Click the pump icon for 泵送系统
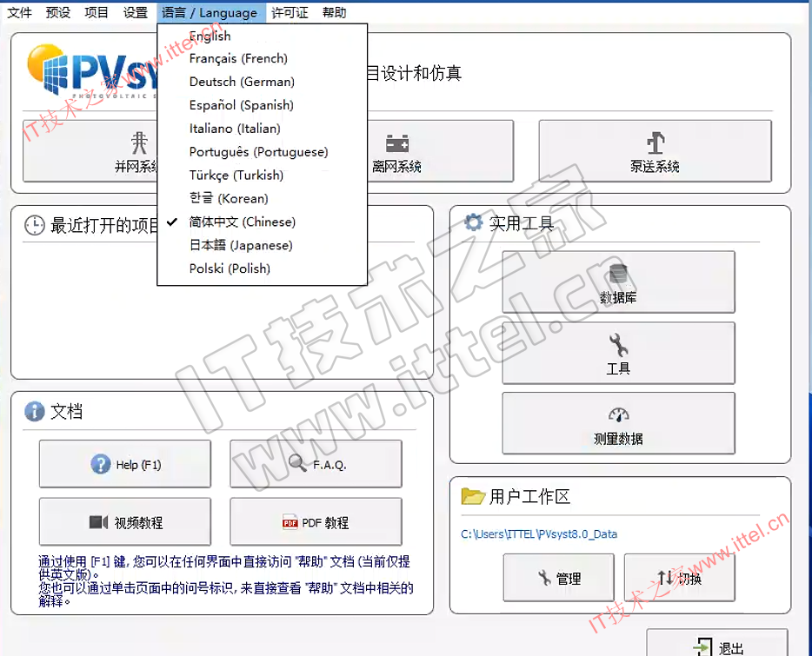The image size is (812, 656). (x=655, y=143)
